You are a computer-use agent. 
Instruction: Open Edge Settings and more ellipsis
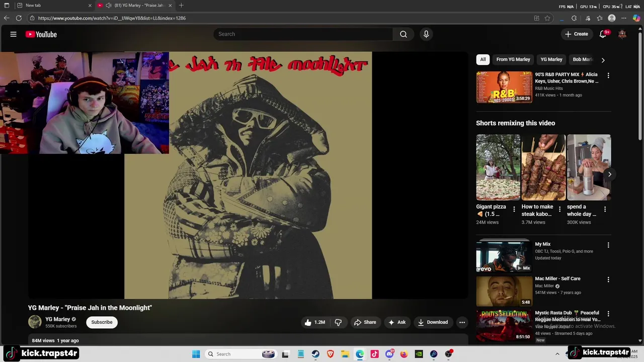click(x=624, y=18)
